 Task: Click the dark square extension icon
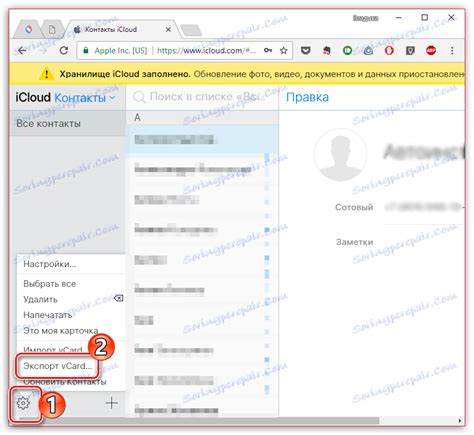[410, 51]
